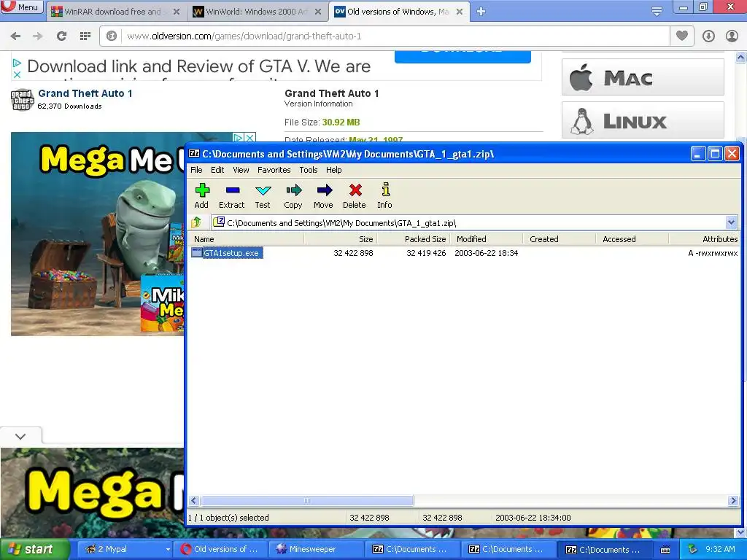This screenshot has width=747, height=560.
Task: Open 7-Zip address path dropdown
Action: click(x=731, y=222)
